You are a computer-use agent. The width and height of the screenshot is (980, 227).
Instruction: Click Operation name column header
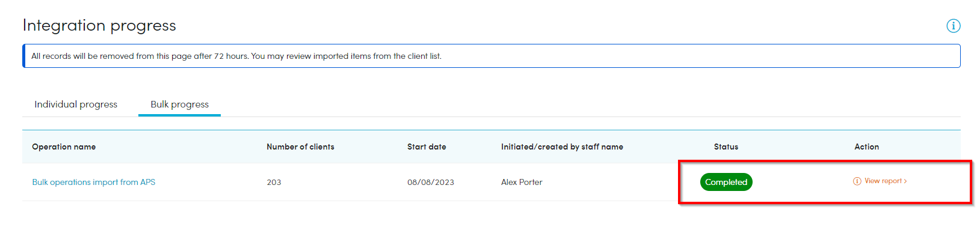click(64, 147)
